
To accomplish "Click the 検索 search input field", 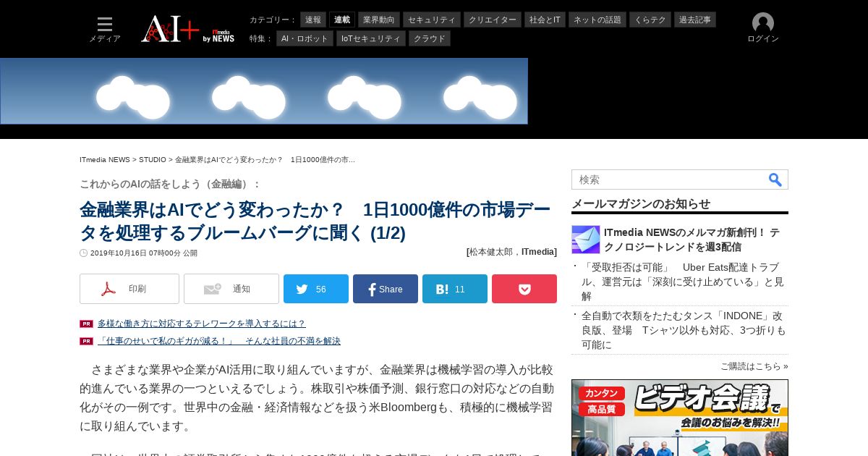I will 669,180.
